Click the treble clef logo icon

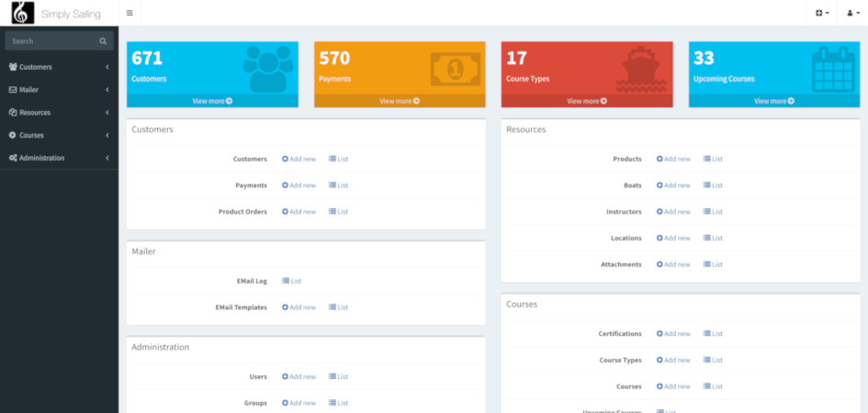pyautogui.click(x=23, y=13)
